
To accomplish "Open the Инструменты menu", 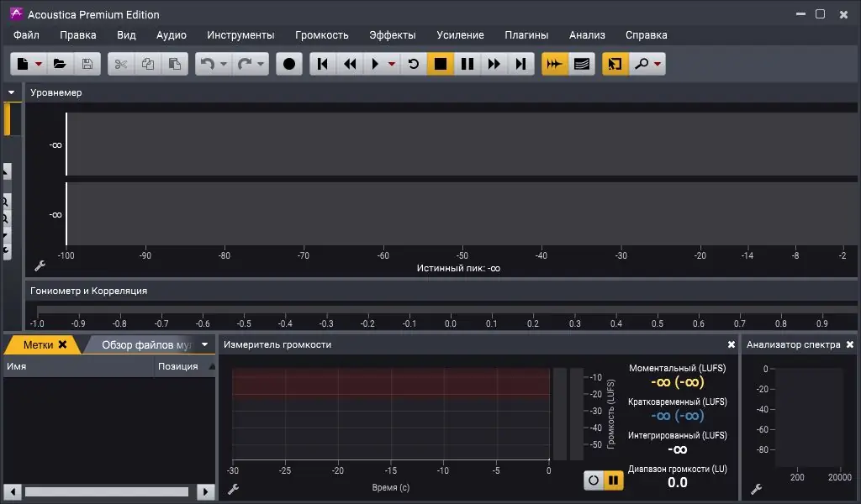I will [x=240, y=35].
